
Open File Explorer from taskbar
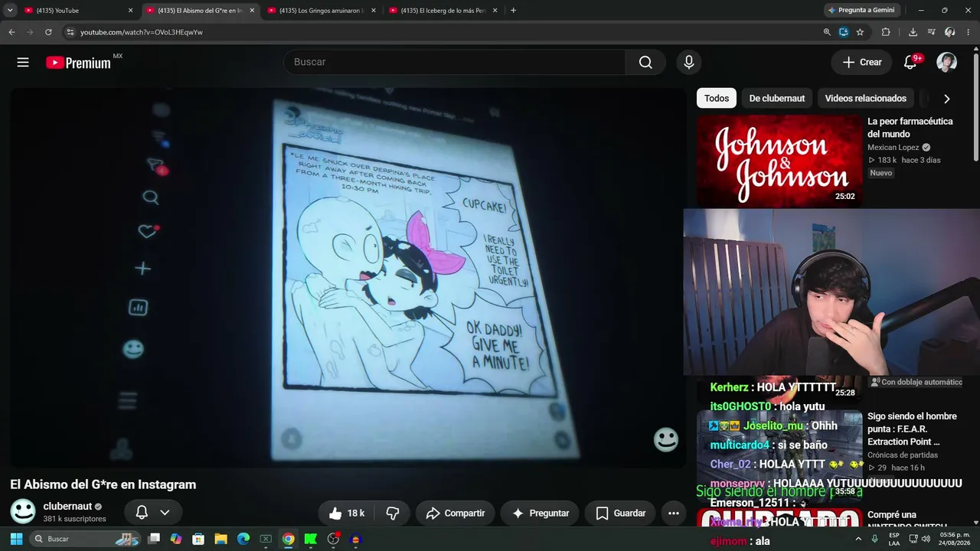click(x=221, y=539)
